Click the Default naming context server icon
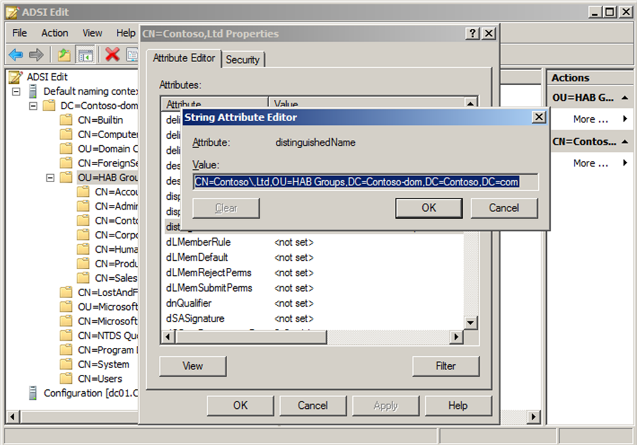Image resolution: width=637 pixels, height=445 pixels. [33, 91]
